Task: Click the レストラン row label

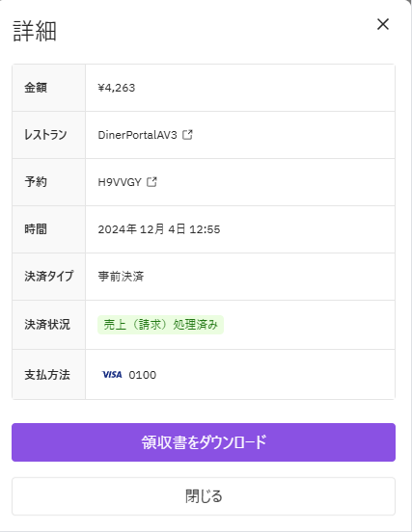Action: tap(45, 135)
